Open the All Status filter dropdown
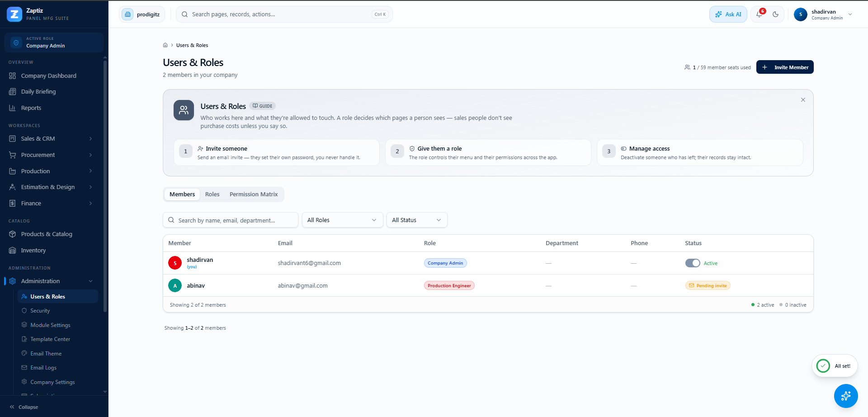 click(417, 220)
